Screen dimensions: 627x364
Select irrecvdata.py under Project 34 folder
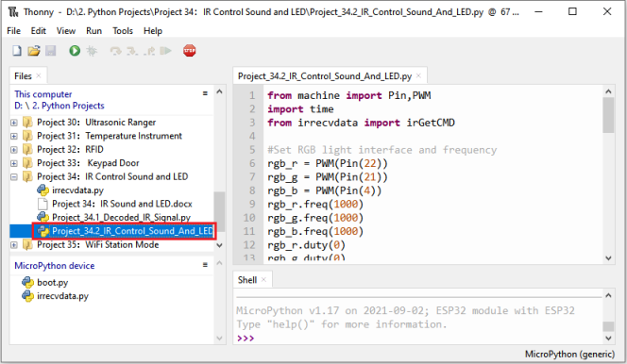click(77, 190)
